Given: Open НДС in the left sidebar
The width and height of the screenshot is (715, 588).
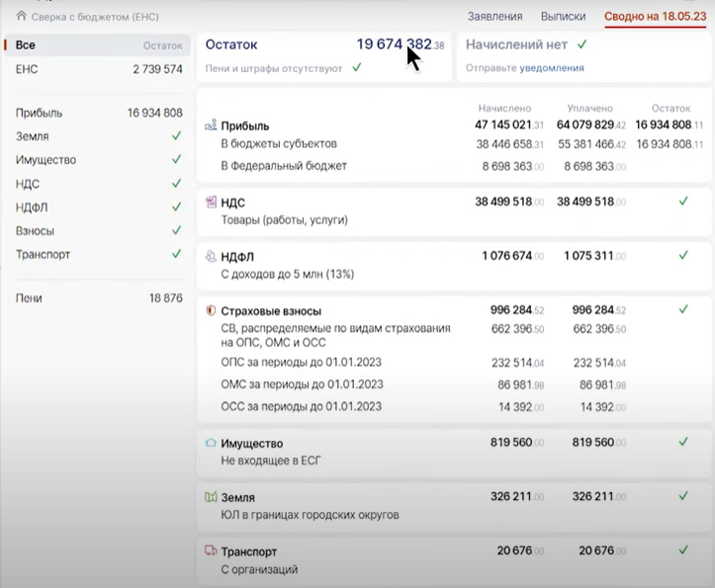Looking at the screenshot, I should click(97, 184).
